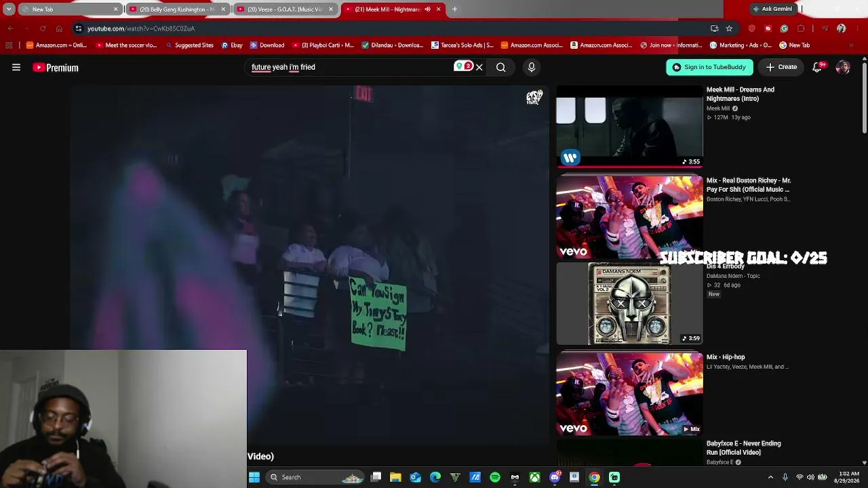Open the Amazon.com - Onli... bookmark
Viewport: 868px width, 488px height.
click(x=56, y=45)
